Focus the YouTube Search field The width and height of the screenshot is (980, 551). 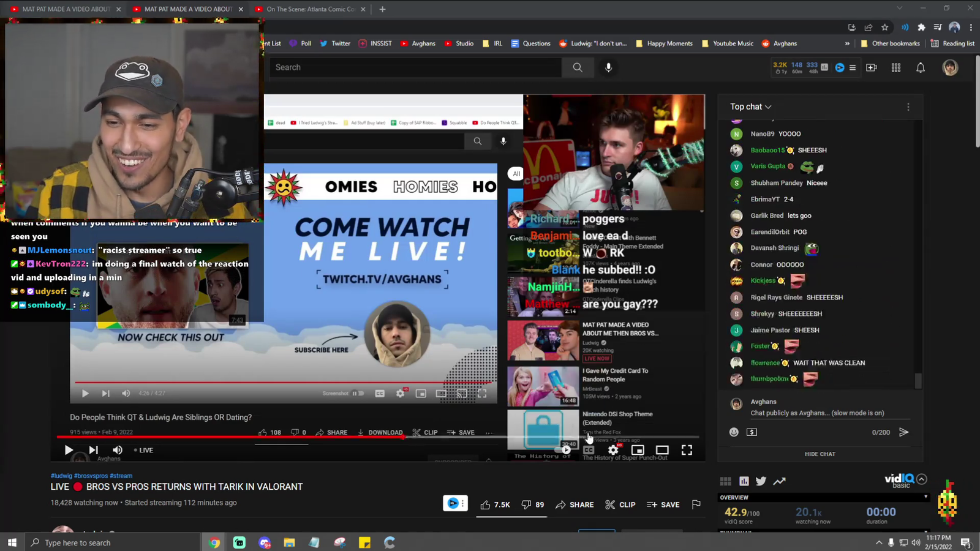click(415, 67)
